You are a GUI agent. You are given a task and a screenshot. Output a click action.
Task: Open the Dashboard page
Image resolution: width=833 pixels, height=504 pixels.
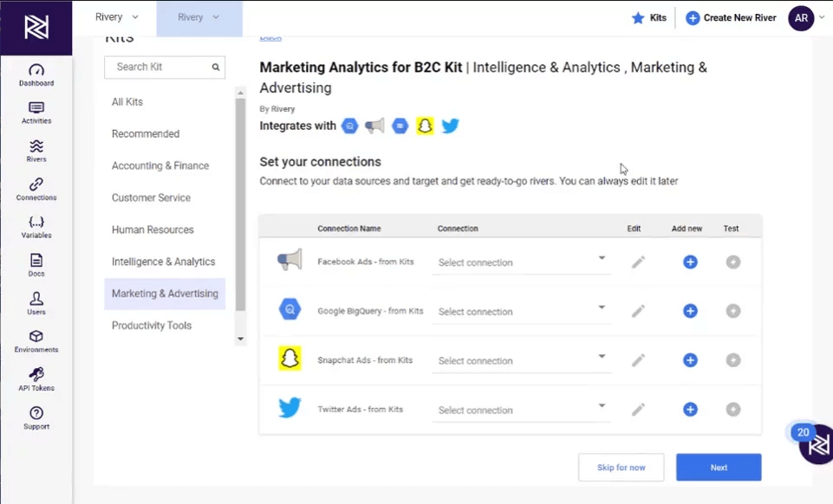pyautogui.click(x=36, y=75)
